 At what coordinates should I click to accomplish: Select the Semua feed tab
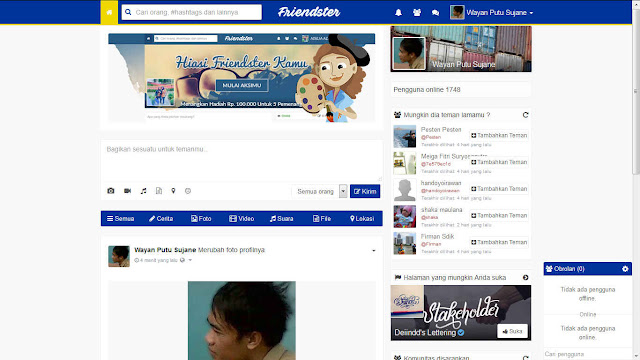(x=120, y=219)
